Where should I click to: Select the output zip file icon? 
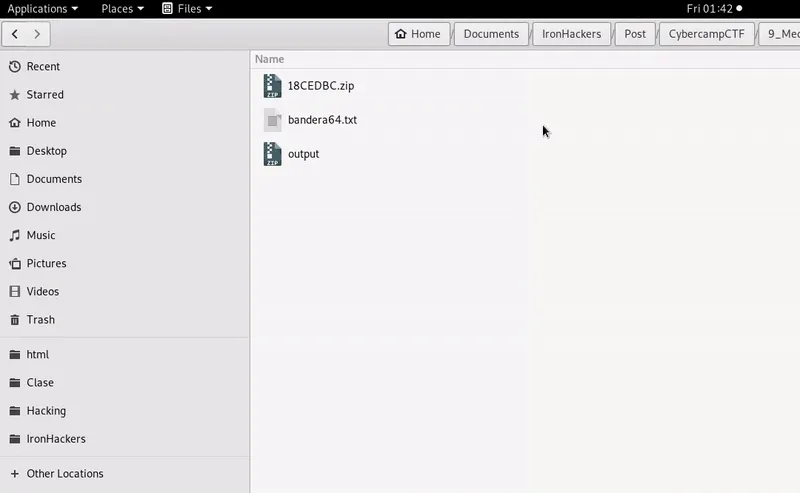(x=273, y=154)
